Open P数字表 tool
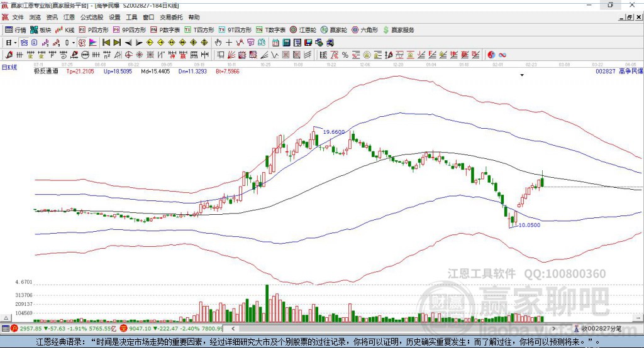Screen dimensions: 644x348 [165, 30]
